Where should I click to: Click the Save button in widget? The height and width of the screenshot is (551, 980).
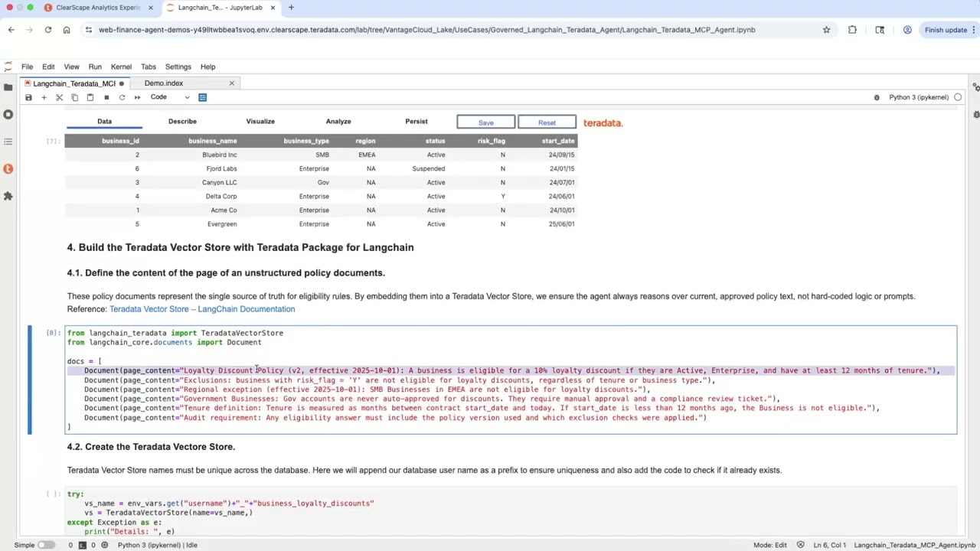pyautogui.click(x=486, y=122)
